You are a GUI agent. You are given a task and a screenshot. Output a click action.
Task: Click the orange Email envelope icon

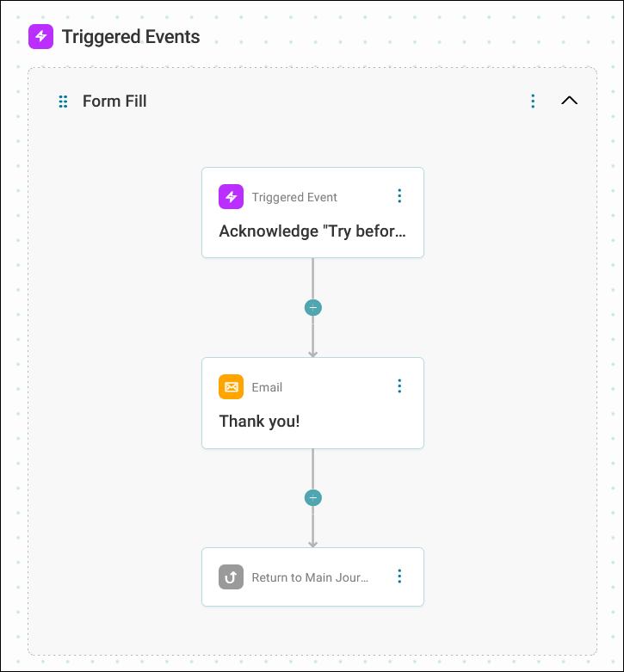pos(231,386)
